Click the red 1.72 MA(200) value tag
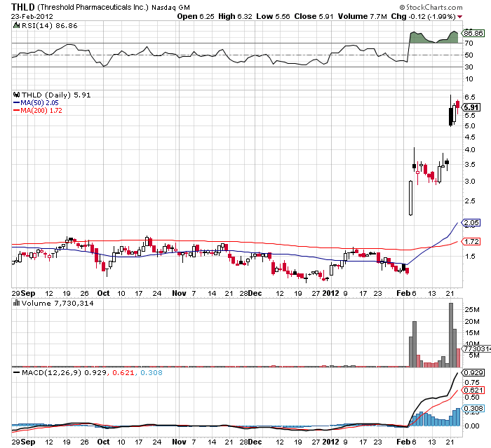 click(x=471, y=241)
